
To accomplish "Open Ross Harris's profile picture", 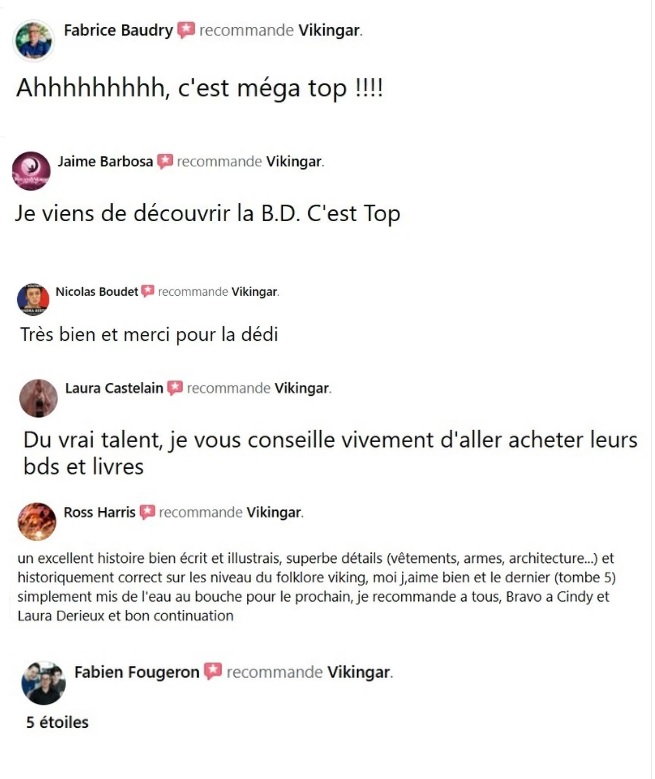I will [x=37, y=521].
